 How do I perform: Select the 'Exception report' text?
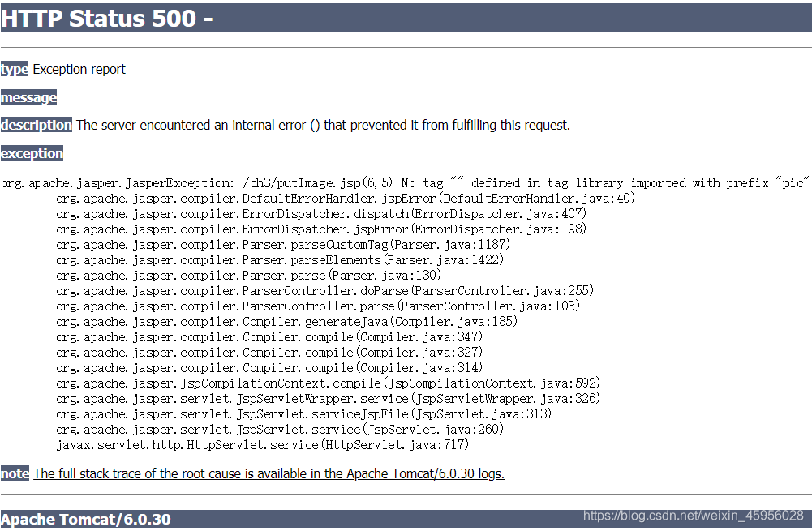[x=79, y=69]
